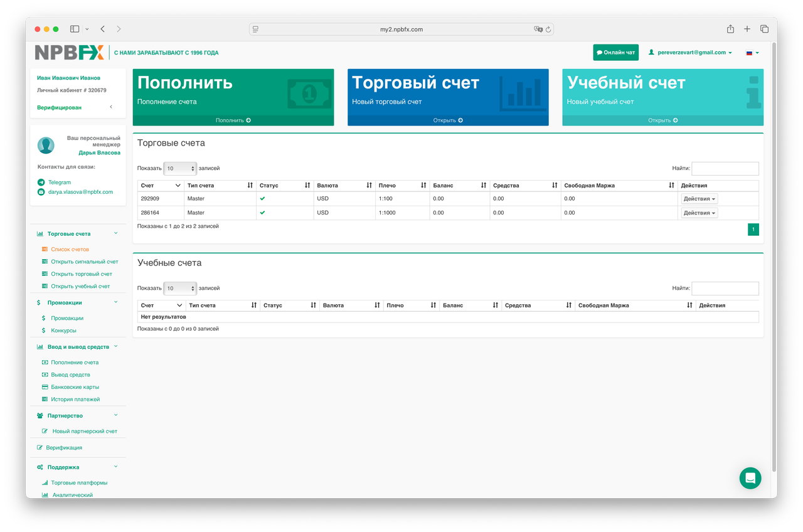803x532 pixels.
Task: Open a new tab with the plus icon
Action: coord(747,29)
